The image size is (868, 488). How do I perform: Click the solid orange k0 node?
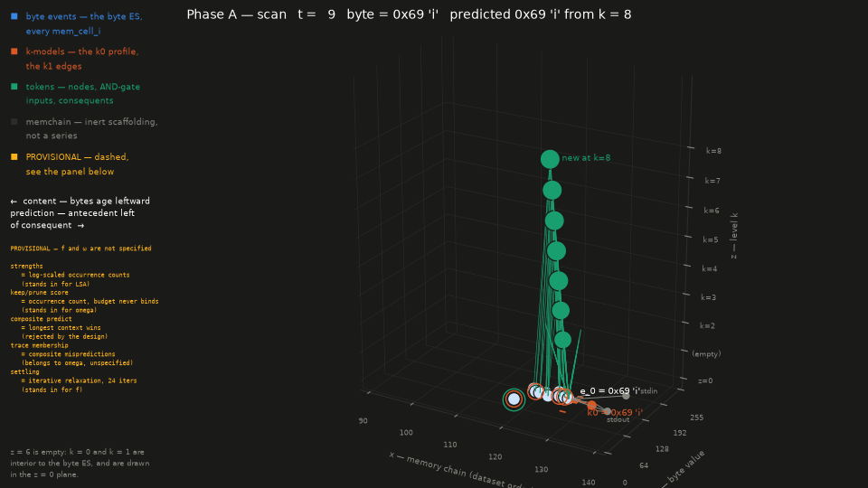click(x=591, y=406)
